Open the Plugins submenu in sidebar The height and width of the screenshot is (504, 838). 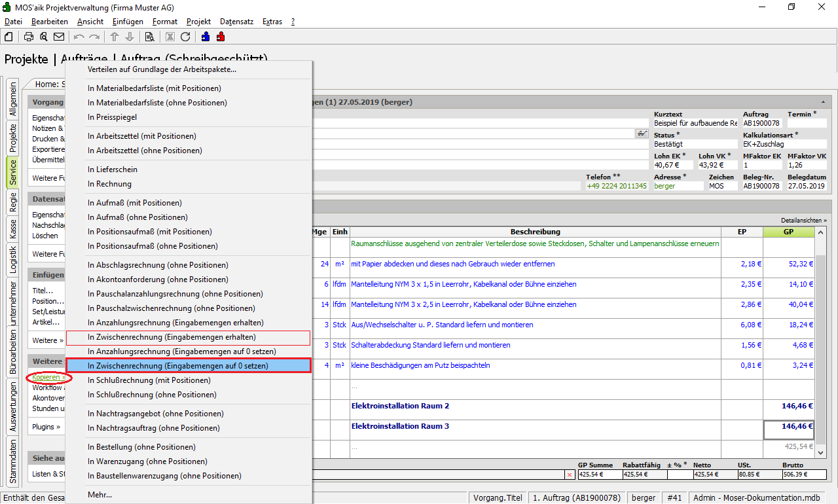point(46,427)
